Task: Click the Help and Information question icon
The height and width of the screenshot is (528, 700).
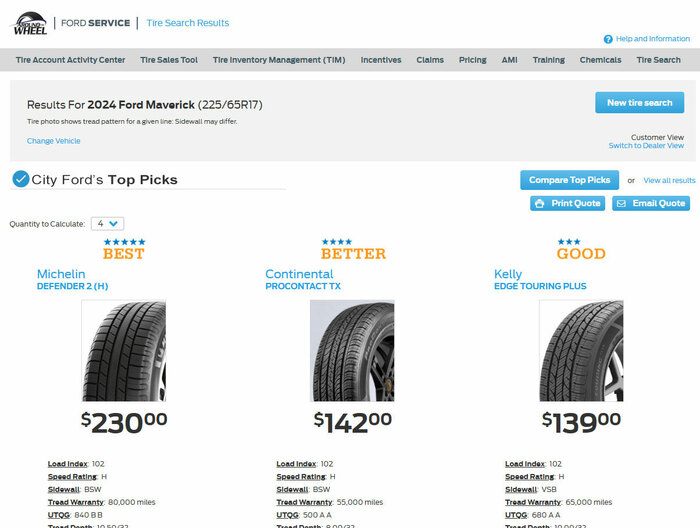Action: coord(608,39)
